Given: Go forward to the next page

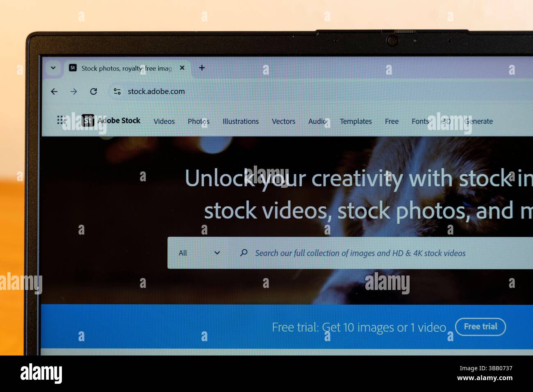Looking at the screenshot, I should 74,91.
